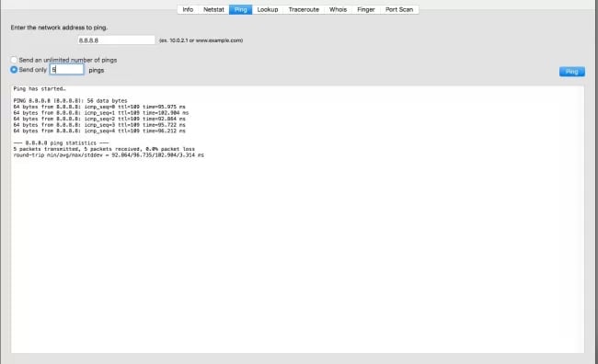Click the 'Enter the network address to ping' label
This screenshot has width=598, height=364.
pyautogui.click(x=59, y=28)
